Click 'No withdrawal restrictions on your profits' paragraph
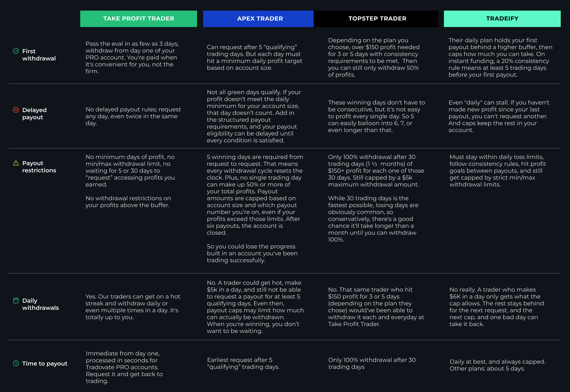Screen dimensions: 570x392 [x=128, y=202]
